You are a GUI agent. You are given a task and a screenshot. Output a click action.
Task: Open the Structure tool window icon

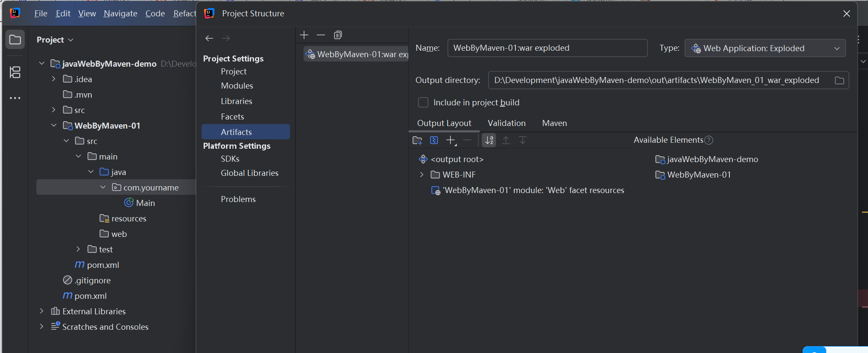point(15,72)
